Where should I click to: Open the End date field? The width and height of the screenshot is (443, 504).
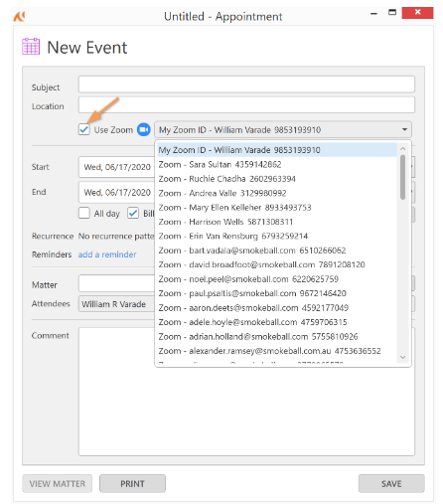pyautogui.click(x=116, y=192)
